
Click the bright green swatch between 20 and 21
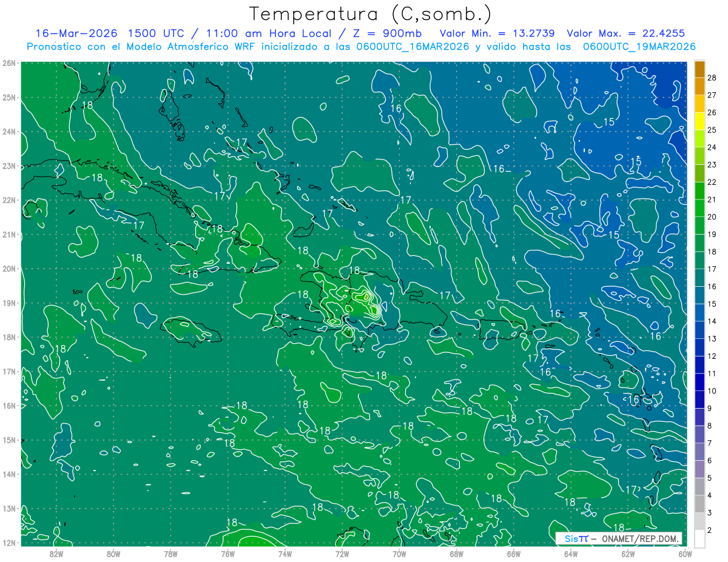tap(699, 208)
